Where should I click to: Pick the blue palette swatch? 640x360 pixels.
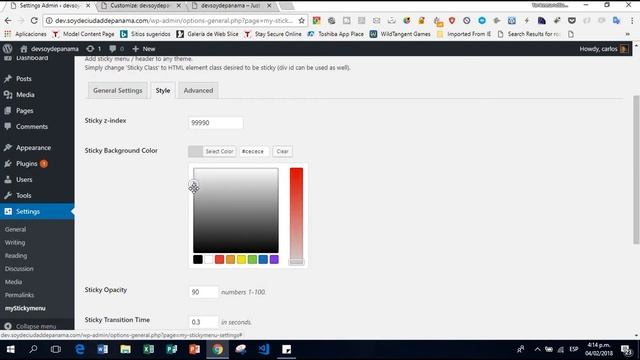click(x=263, y=260)
